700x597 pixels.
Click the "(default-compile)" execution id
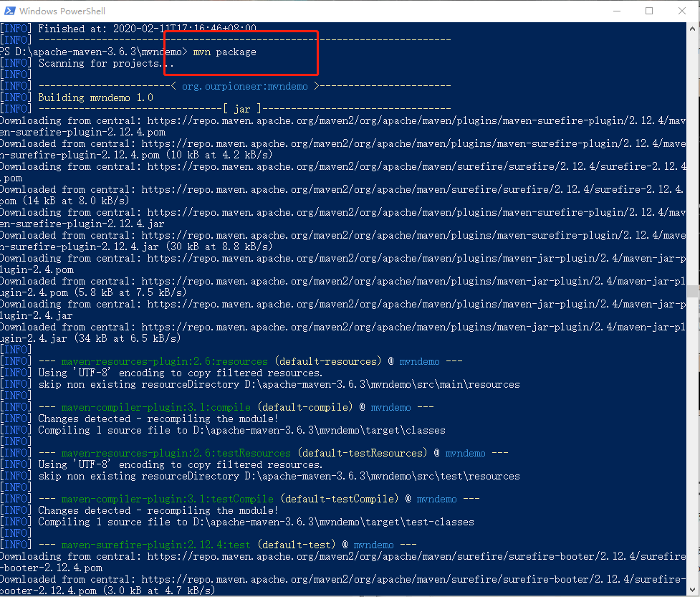point(305,407)
